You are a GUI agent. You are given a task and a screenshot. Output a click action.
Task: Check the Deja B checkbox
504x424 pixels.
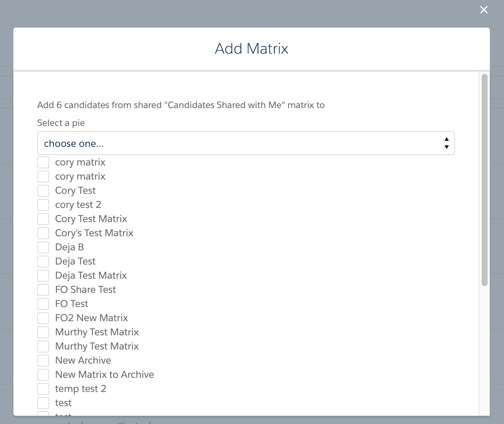coord(43,247)
